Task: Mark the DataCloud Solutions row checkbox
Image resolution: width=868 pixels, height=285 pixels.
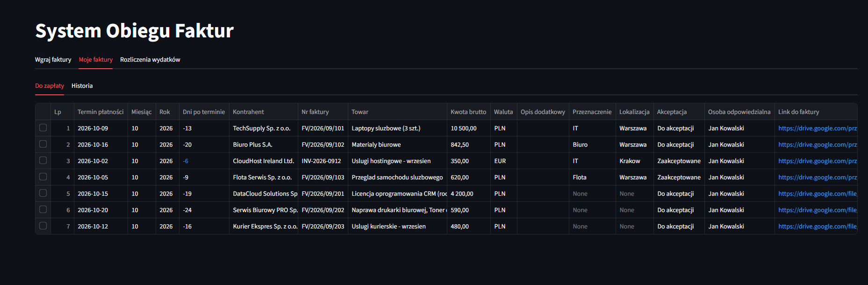Action: pos(43,193)
